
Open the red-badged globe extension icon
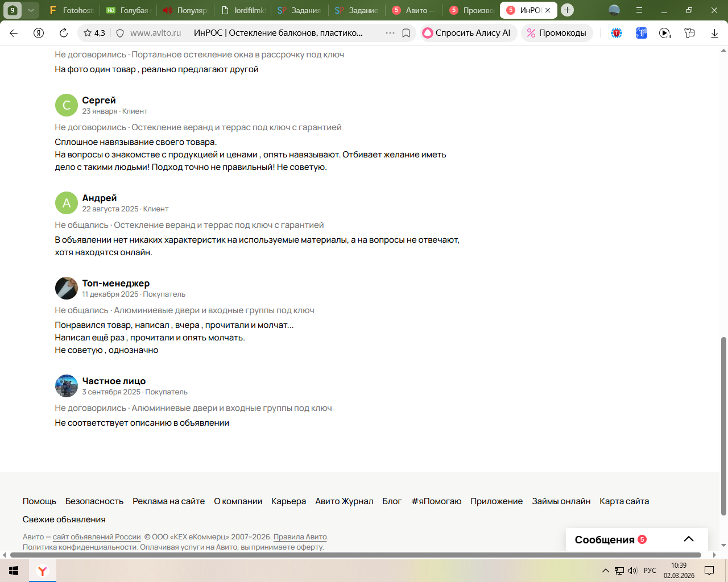617,33
